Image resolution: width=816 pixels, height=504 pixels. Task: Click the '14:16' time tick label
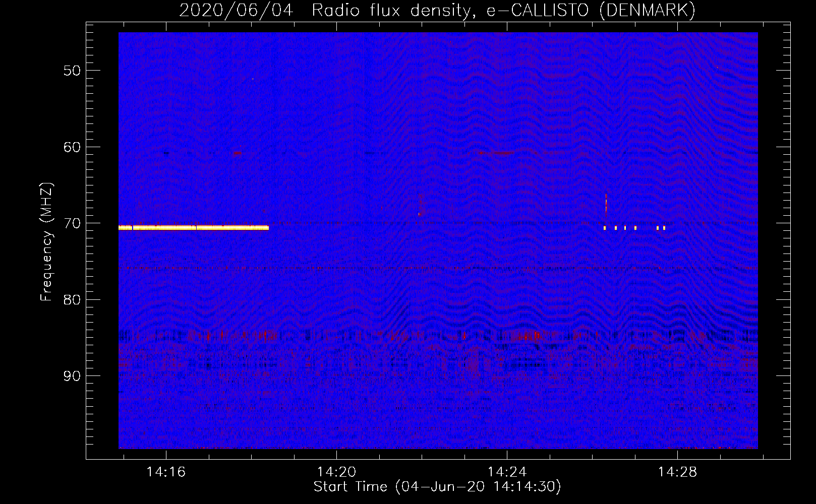click(166, 472)
